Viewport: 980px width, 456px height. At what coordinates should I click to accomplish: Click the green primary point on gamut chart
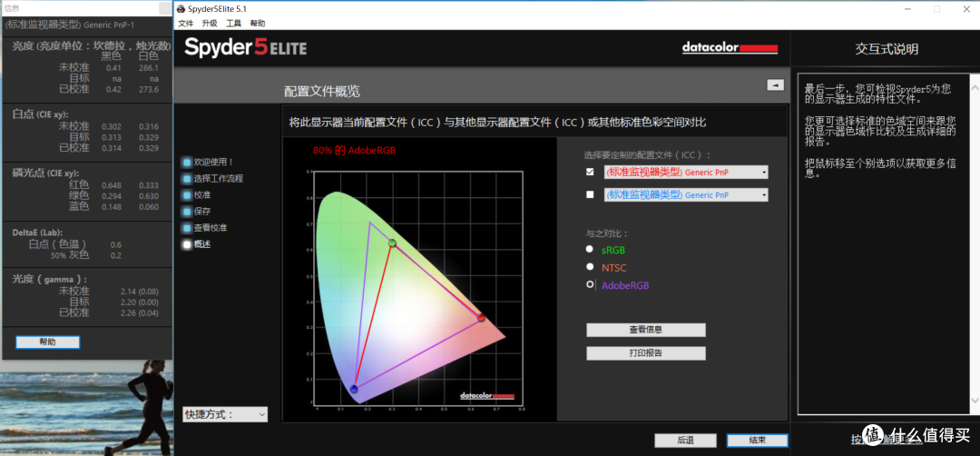[x=393, y=243]
